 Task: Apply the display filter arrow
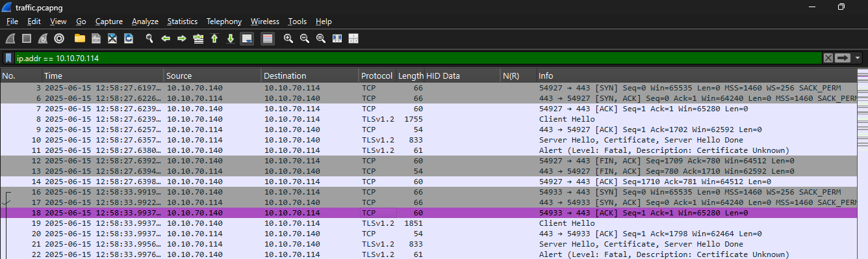(x=843, y=58)
